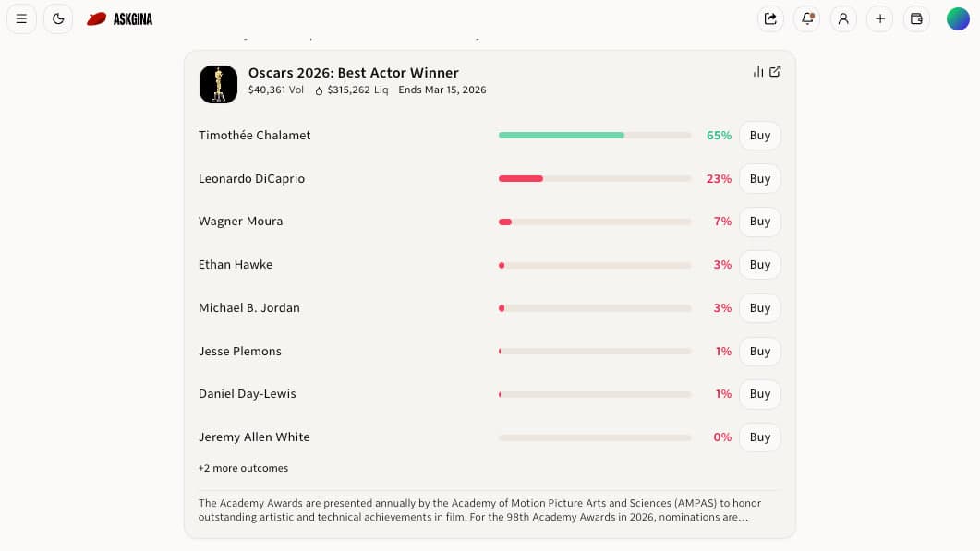Click the gradient account avatar
The image size is (980, 551).
(958, 18)
